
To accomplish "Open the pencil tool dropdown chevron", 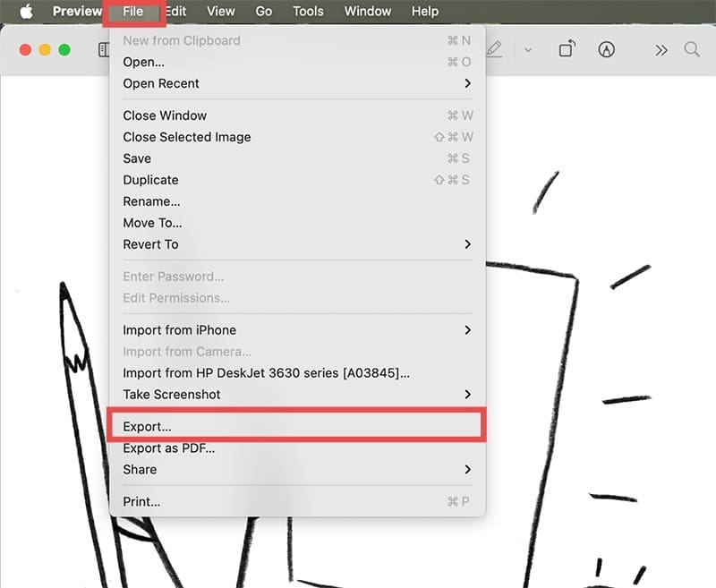I will coord(528,51).
